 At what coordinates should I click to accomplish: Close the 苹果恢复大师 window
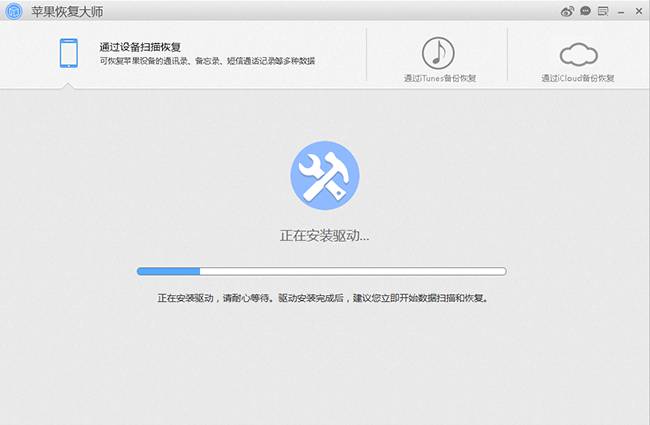coord(638,12)
